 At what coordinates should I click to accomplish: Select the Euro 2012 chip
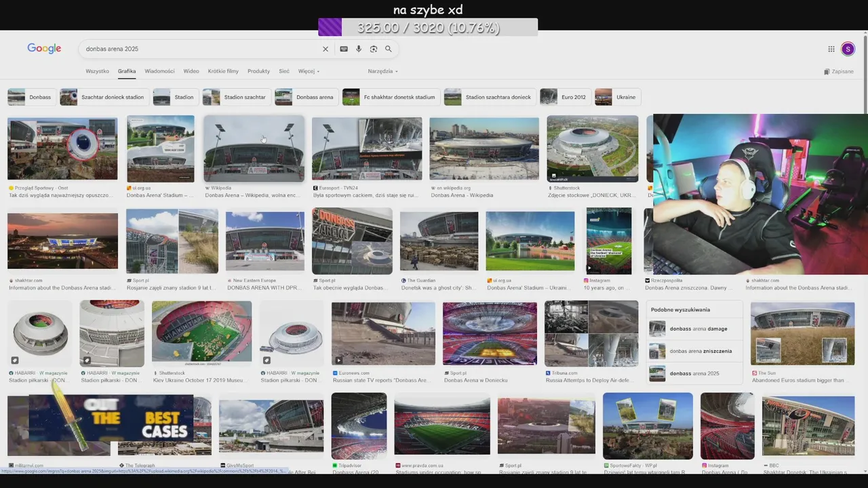coord(564,97)
